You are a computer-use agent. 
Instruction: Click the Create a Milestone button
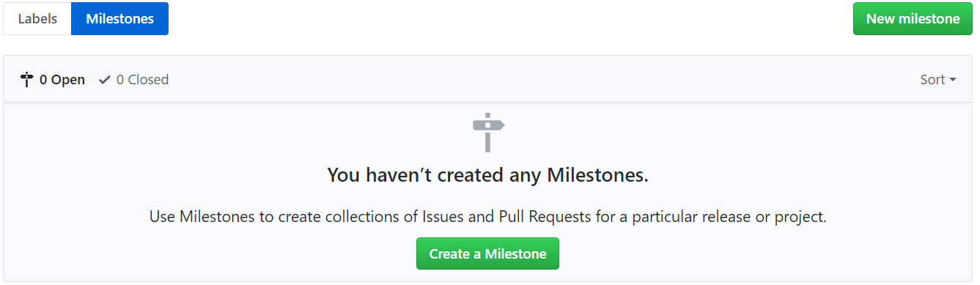click(488, 253)
